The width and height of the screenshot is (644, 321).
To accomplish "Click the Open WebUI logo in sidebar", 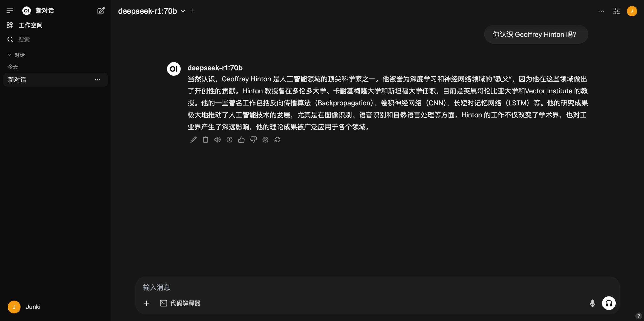I will click(26, 11).
